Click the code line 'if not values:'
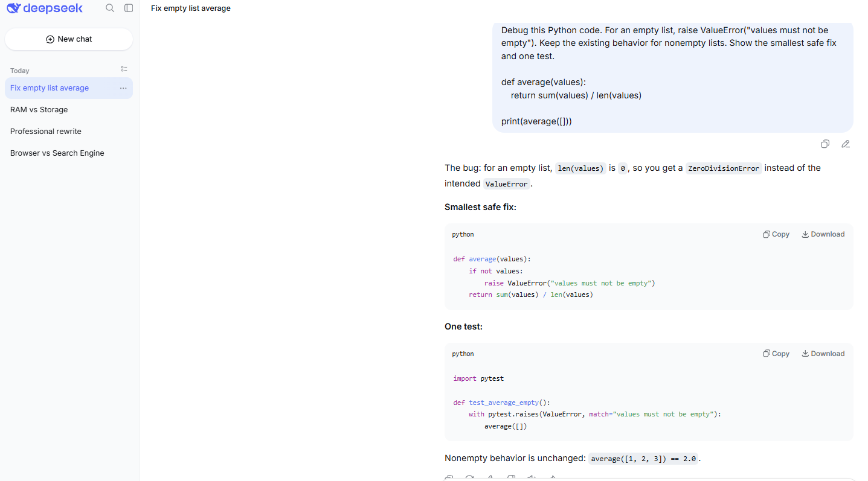This screenshot has height=481, width=868. [496, 271]
